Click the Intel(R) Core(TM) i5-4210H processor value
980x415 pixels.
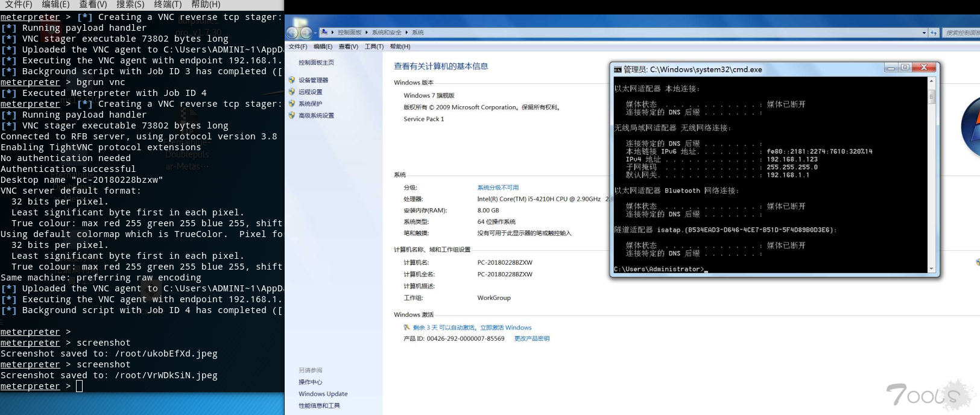539,199
